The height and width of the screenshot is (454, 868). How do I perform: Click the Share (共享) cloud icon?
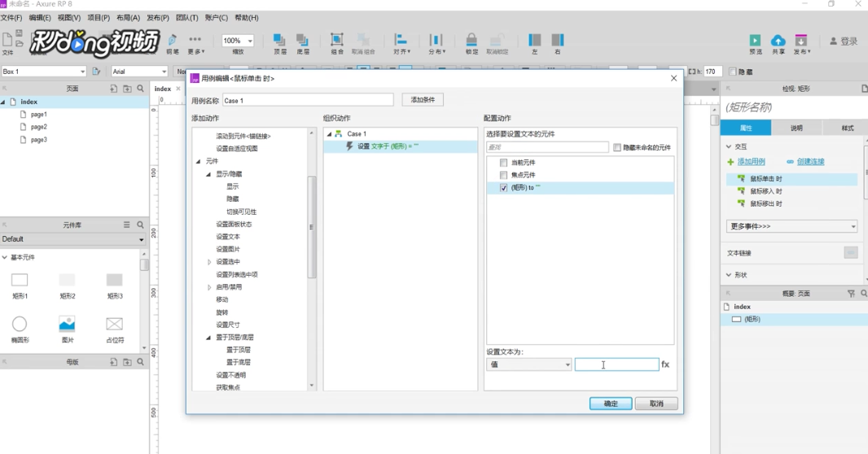coord(778,41)
